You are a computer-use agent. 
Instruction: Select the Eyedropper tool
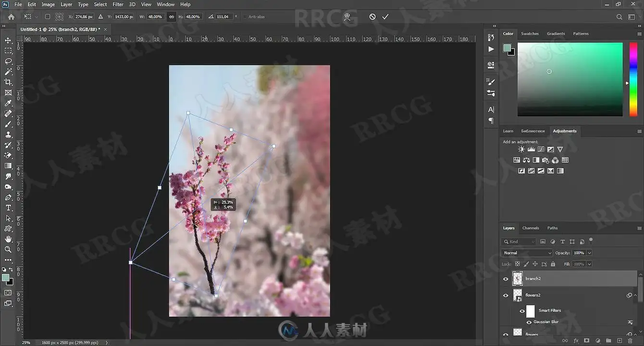pyautogui.click(x=8, y=103)
